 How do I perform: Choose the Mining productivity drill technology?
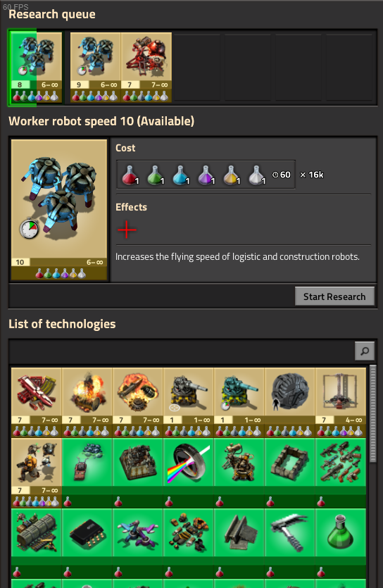tap(341, 402)
